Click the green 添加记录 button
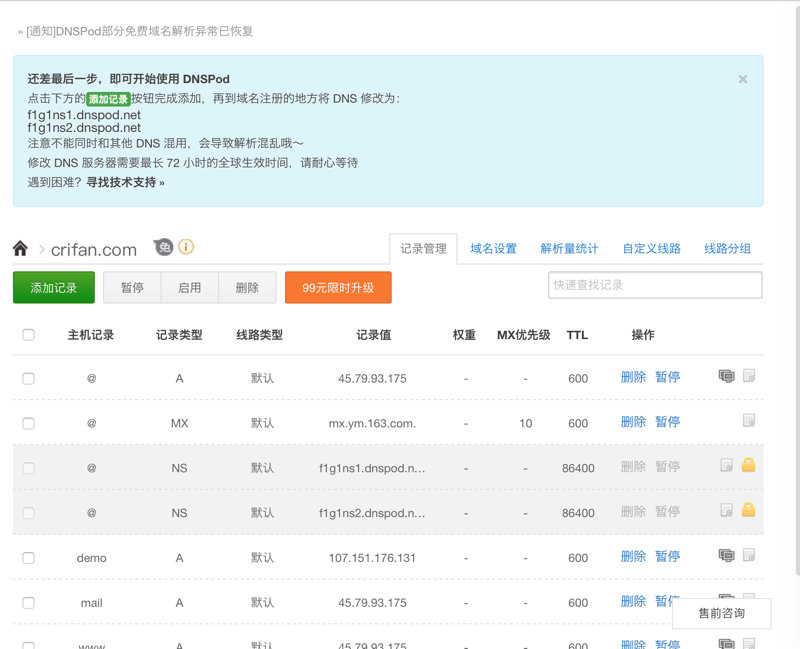Screen dimensions: 800x649 point(54,288)
